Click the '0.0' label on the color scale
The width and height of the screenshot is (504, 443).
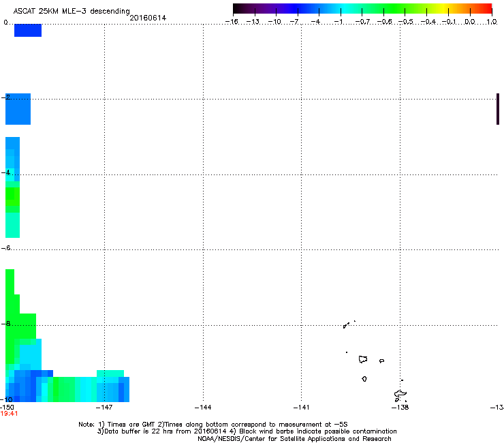470,22
